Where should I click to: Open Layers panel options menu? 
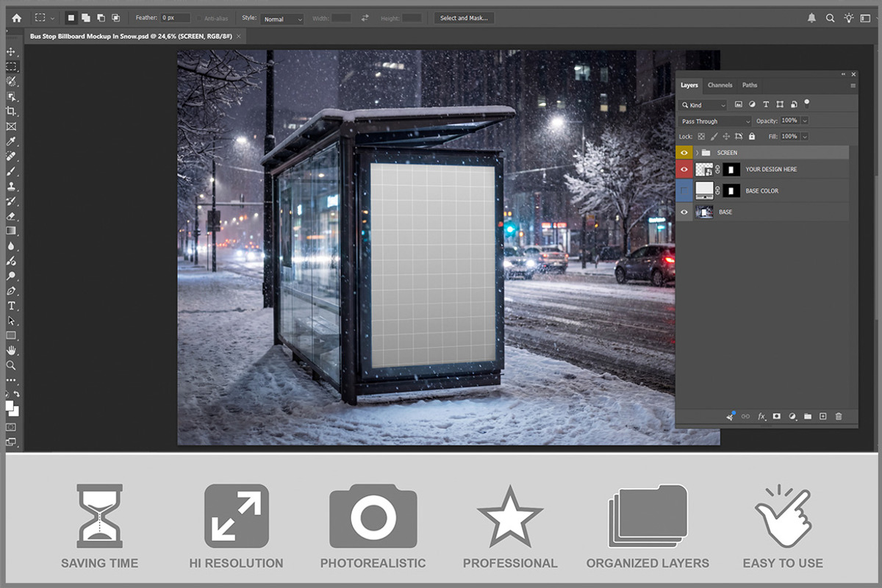tap(853, 85)
